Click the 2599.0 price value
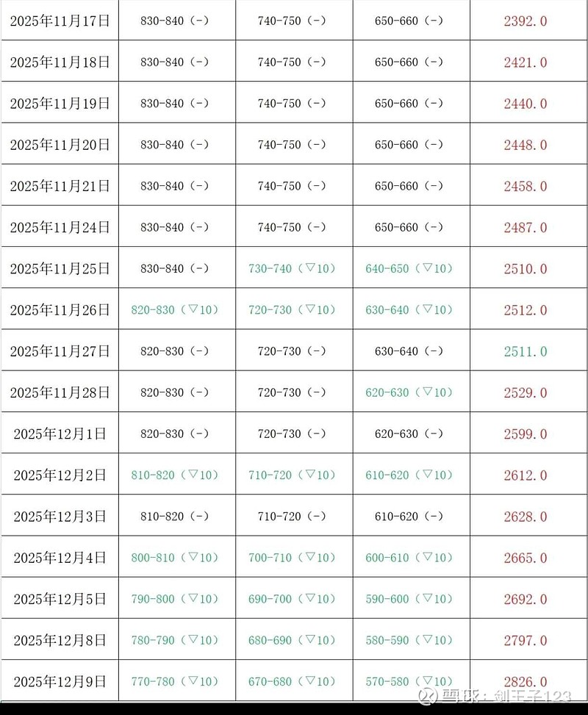 (x=526, y=434)
